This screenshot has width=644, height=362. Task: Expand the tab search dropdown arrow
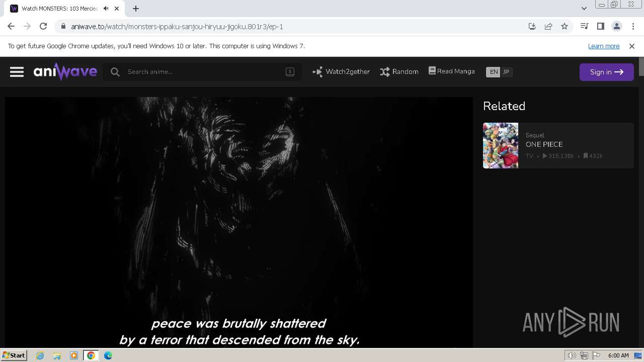click(584, 9)
